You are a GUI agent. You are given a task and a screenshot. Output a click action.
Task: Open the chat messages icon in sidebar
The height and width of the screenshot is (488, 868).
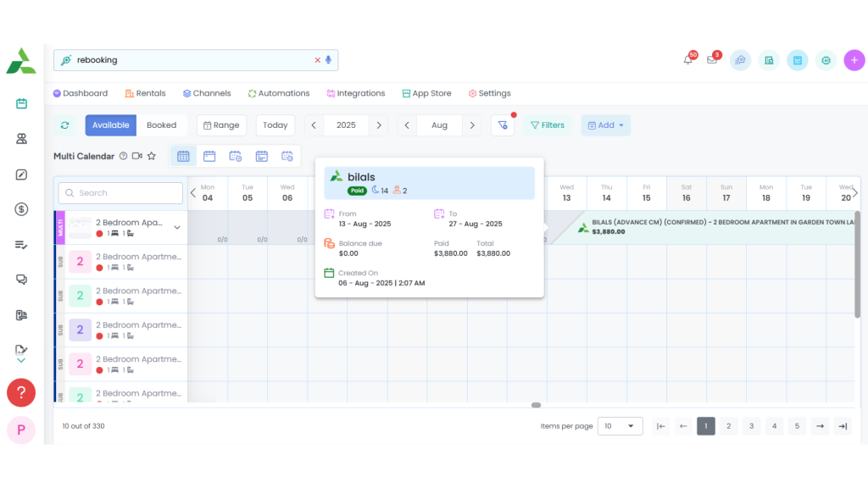click(x=21, y=280)
